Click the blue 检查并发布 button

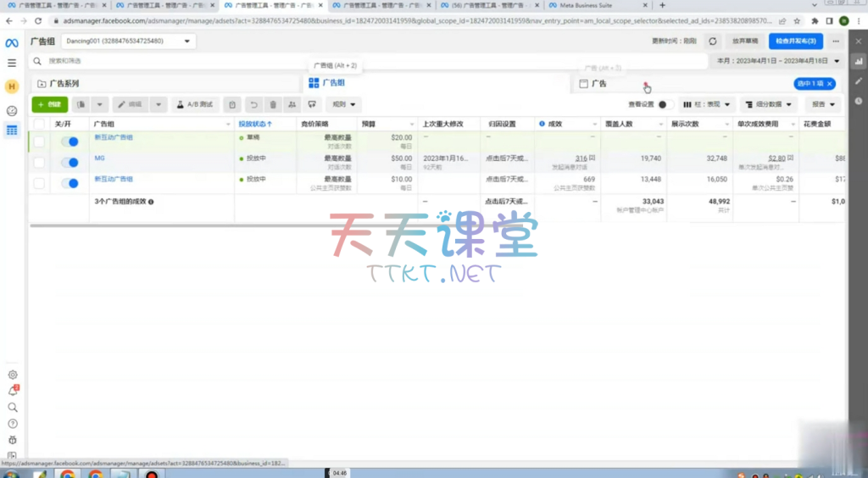pyautogui.click(x=795, y=41)
